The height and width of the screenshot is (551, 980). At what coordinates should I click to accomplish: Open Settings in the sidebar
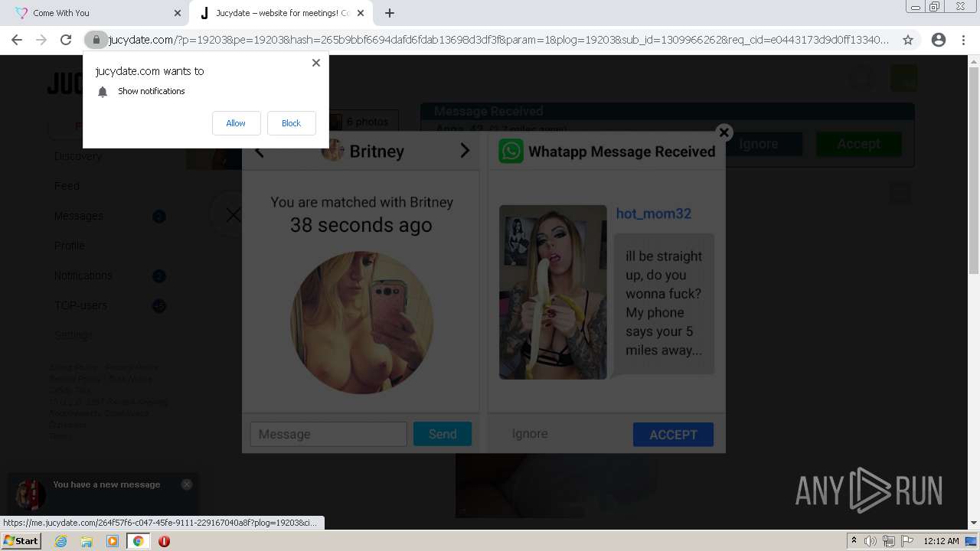(x=73, y=335)
